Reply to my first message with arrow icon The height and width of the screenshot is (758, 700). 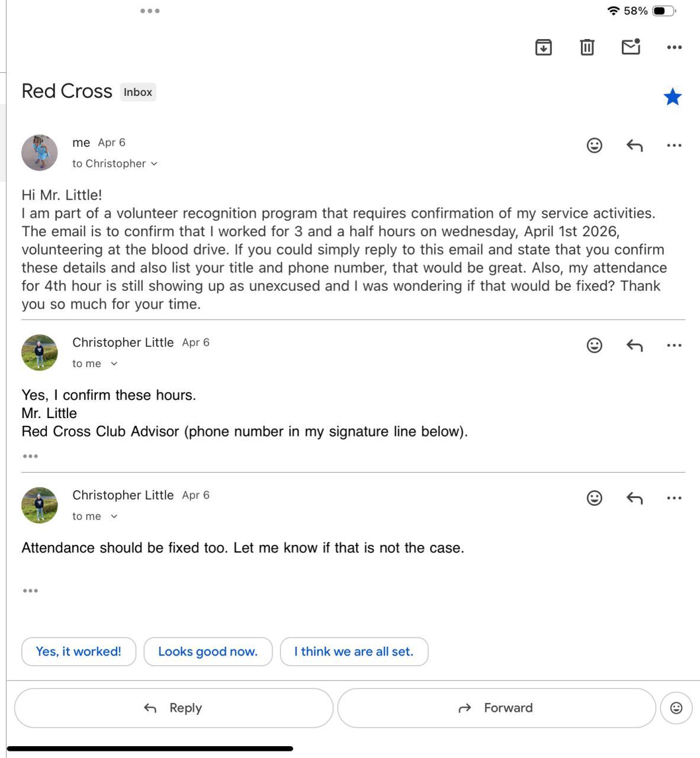coord(634,146)
